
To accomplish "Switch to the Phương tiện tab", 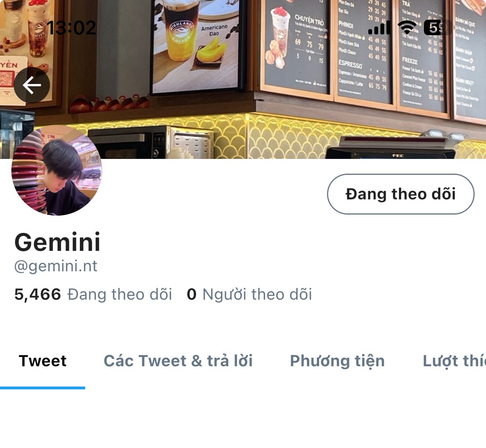I will 337,361.
